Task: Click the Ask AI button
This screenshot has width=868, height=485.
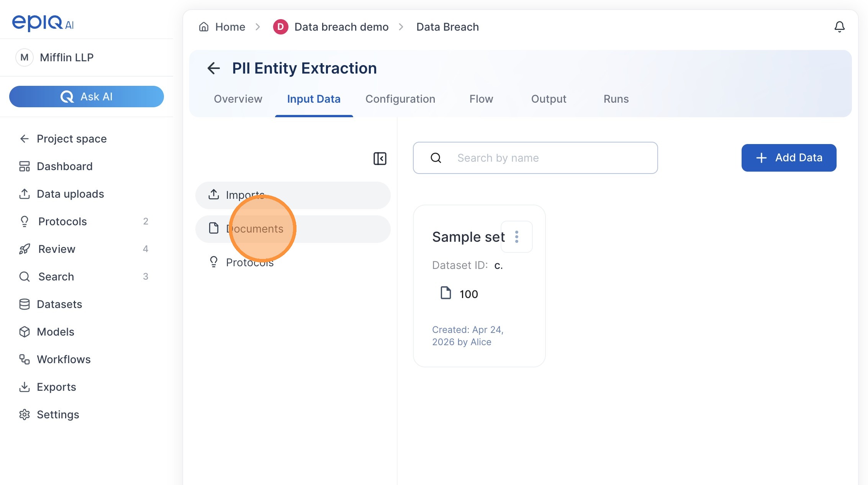Action: click(x=87, y=97)
